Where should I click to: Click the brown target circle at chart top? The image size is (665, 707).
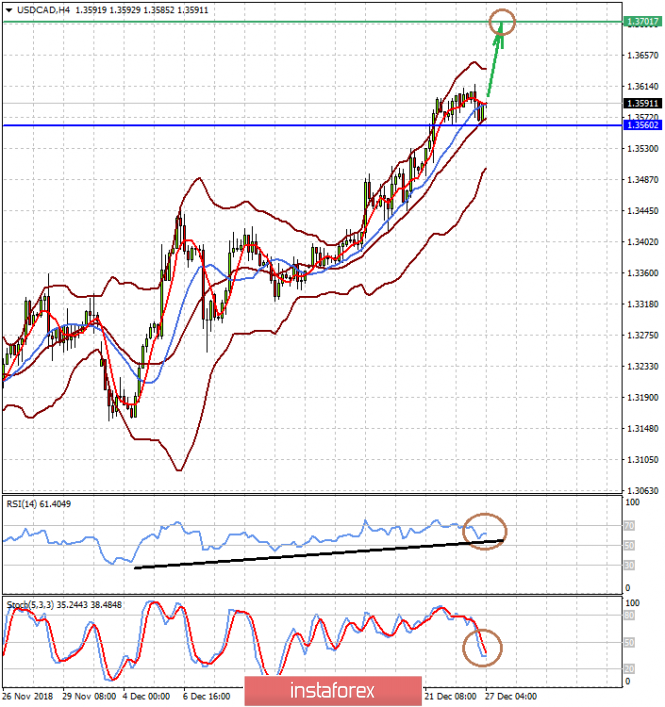[x=504, y=21]
